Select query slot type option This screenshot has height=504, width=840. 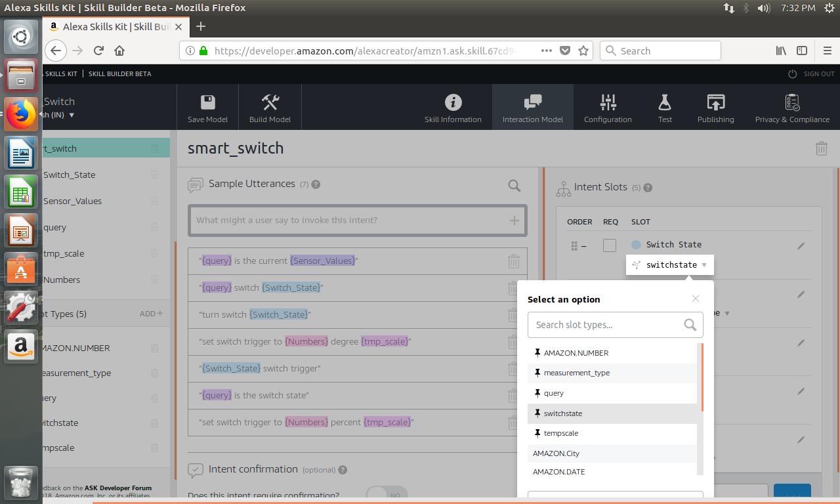coord(612,393)
